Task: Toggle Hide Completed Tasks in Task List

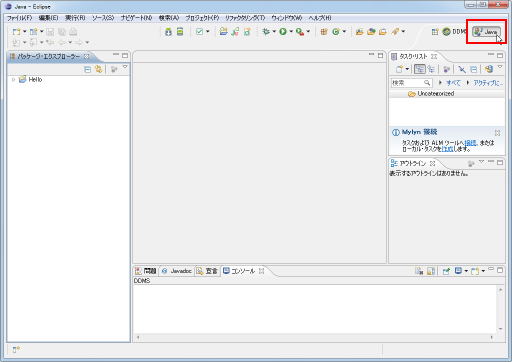Action: coord(462,69)
